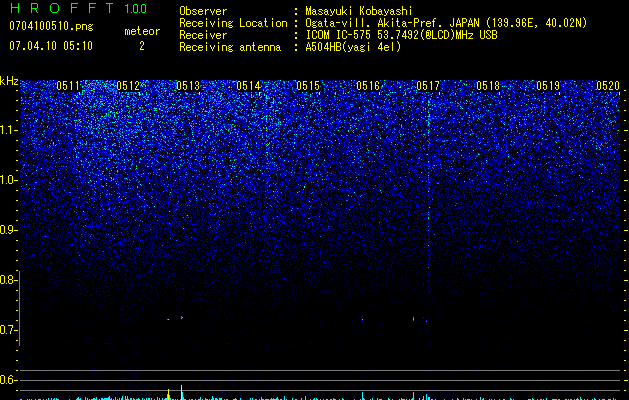The width and height of the screenshot is (629, 400).
Task: Click the meteor count value 2
Action: pyautogui.click(x=142, y=46)
